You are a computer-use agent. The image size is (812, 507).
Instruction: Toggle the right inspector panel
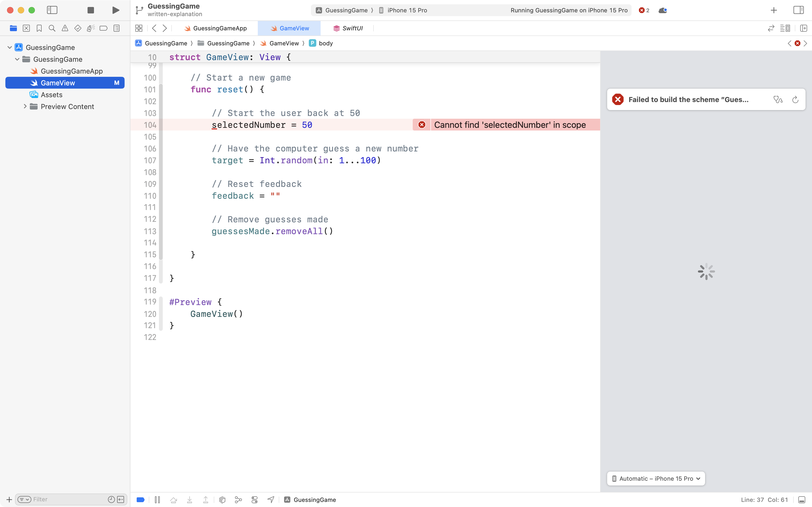(x=799, y=10)
